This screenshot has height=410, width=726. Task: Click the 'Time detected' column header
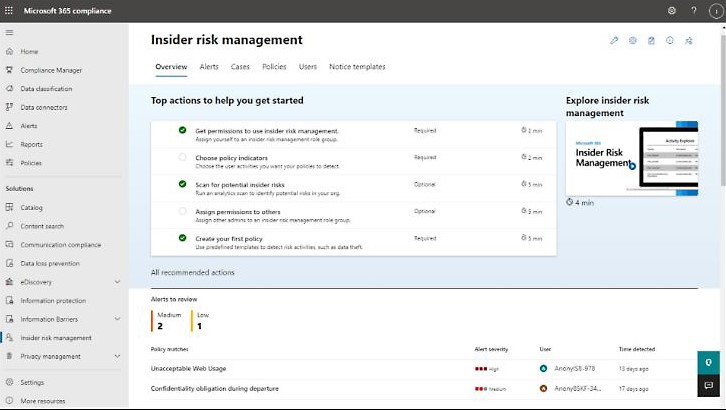(x=637, y=349)
